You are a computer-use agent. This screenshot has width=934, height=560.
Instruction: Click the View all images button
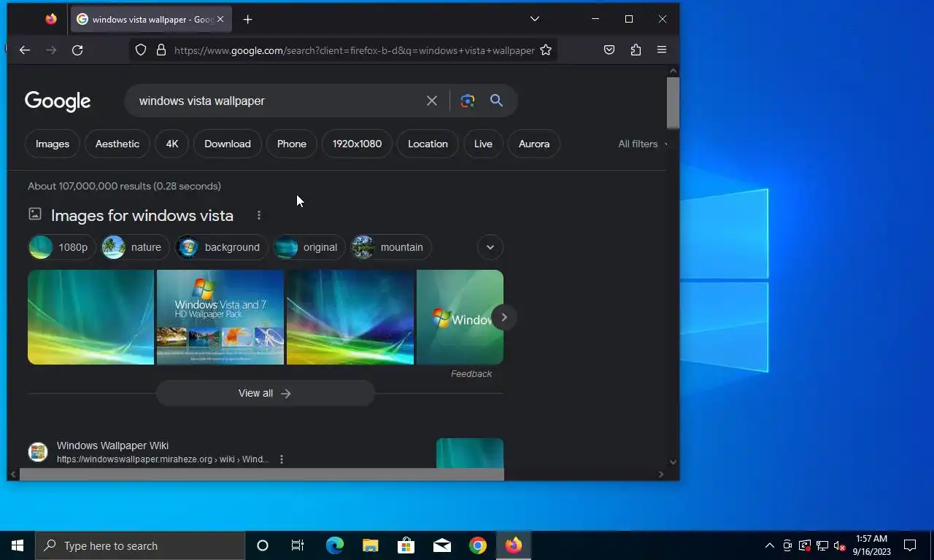pos(266,393)
